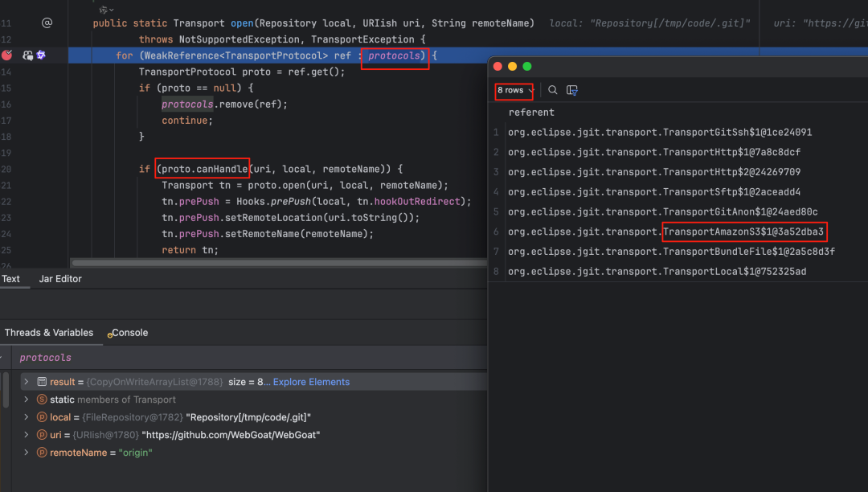Click the @ gutter icon on line 11

47,23
